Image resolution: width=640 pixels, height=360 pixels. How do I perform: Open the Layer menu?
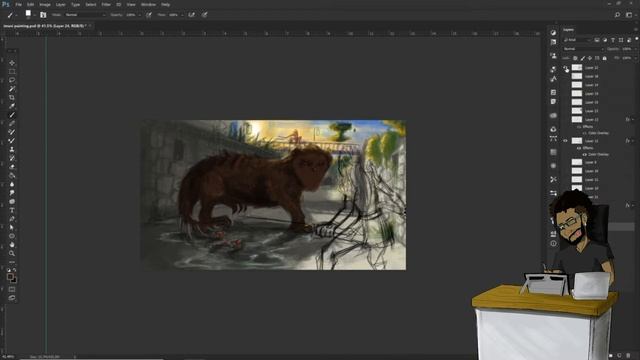[x=60, y=4]
